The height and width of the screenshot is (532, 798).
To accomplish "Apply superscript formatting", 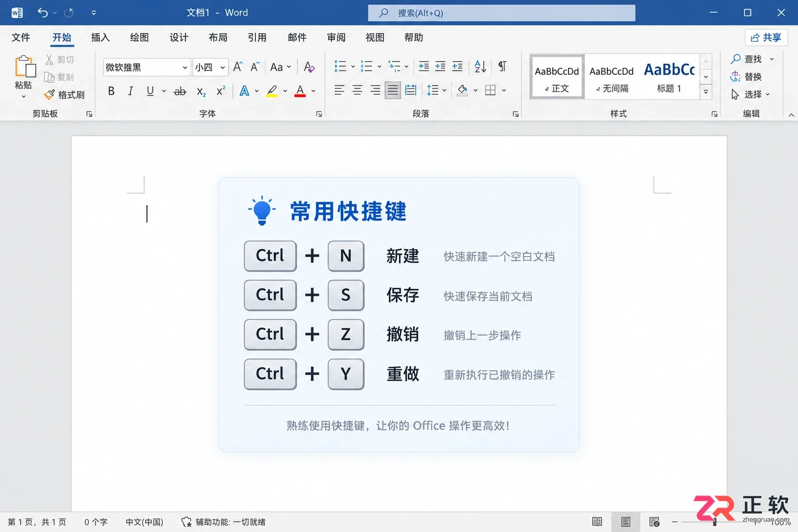I will (221, 91).
